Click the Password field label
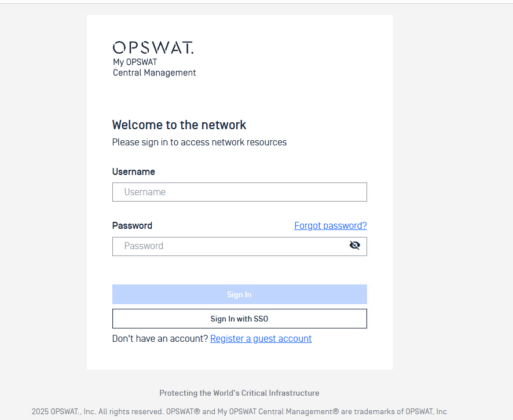 pyautogui.click(x=132, y=226)
